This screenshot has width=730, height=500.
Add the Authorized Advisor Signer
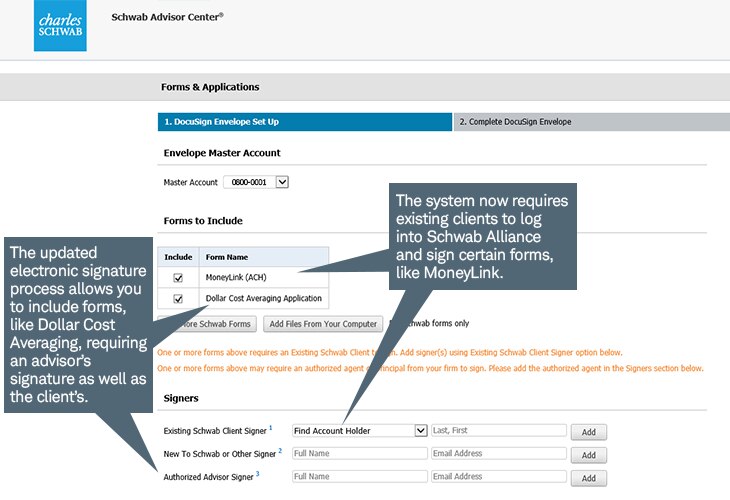pos(588,478)
